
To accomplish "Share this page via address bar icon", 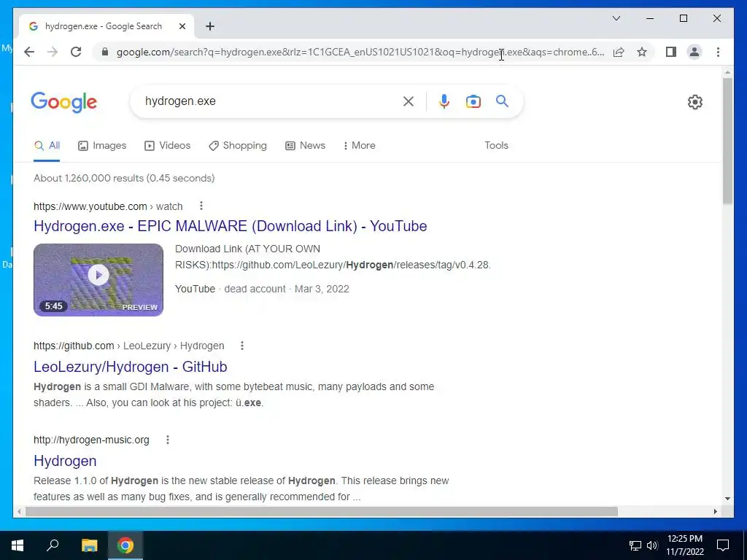I will click(x=619, y=52).
